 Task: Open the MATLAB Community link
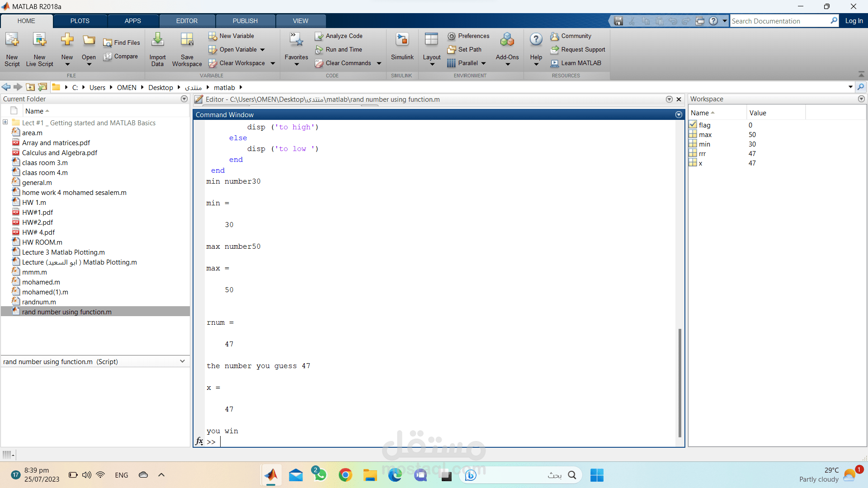point(571,36)
